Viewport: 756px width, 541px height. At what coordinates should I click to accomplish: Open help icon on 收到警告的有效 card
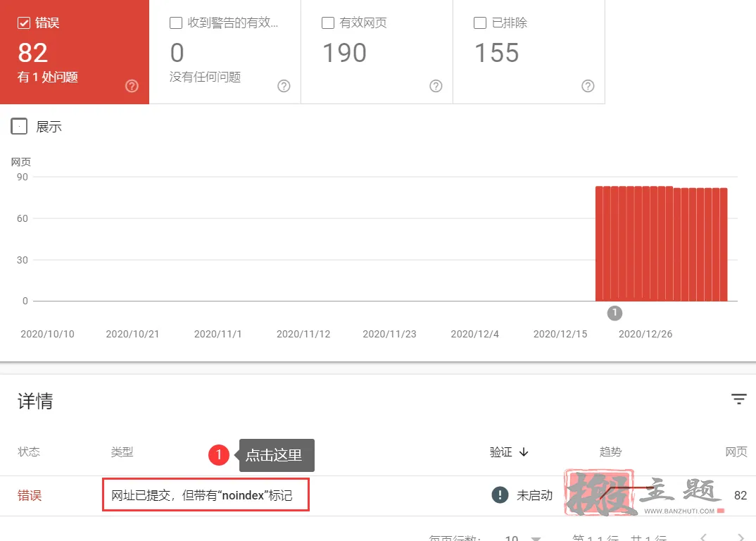click(284, 86)
